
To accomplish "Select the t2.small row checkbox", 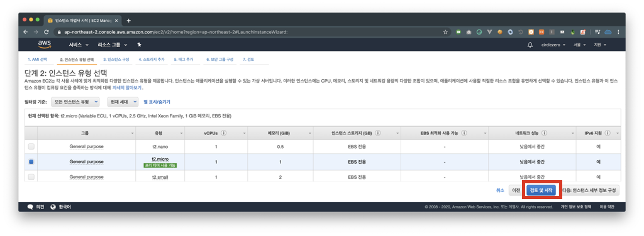I will coord(31,177).
